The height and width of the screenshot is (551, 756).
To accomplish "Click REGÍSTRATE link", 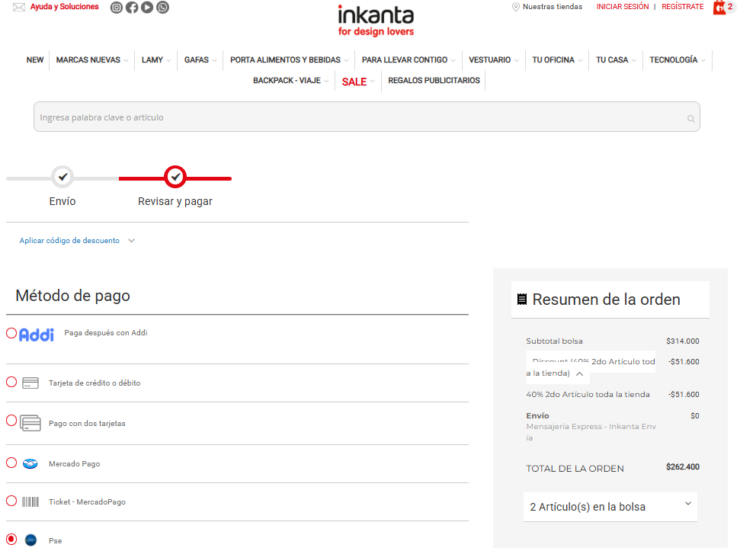I will click(x=682, y=7).
